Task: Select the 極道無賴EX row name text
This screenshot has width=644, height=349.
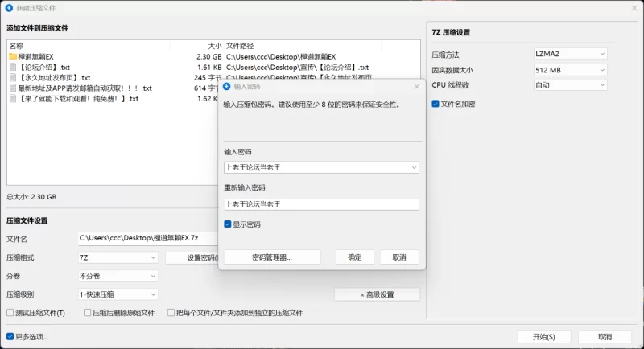Action: tap(35, 56)
